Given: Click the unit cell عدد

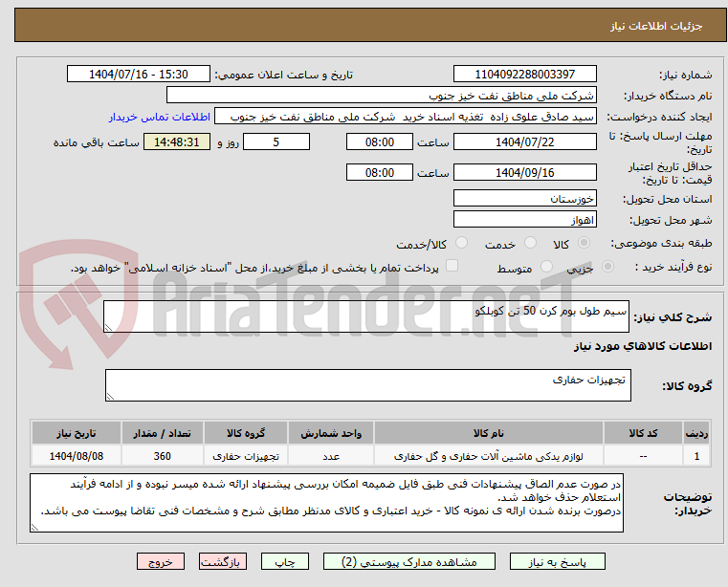Looking at the screenshot, I should tap(331, 456).
